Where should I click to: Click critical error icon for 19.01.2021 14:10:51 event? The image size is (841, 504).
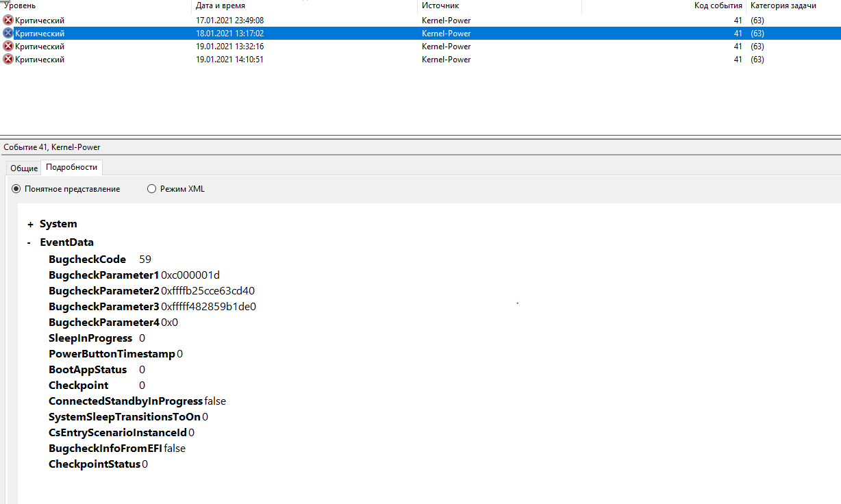(x=8, y=60)
